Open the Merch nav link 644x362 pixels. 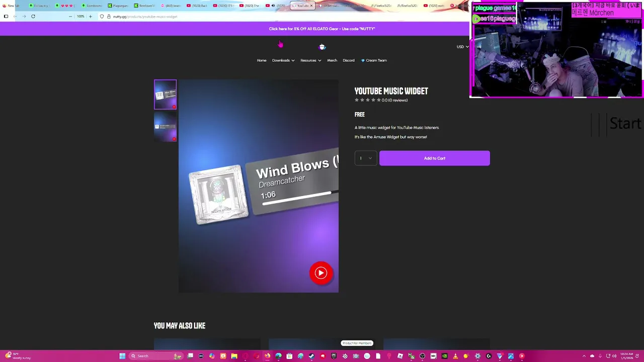pos(332,60)
